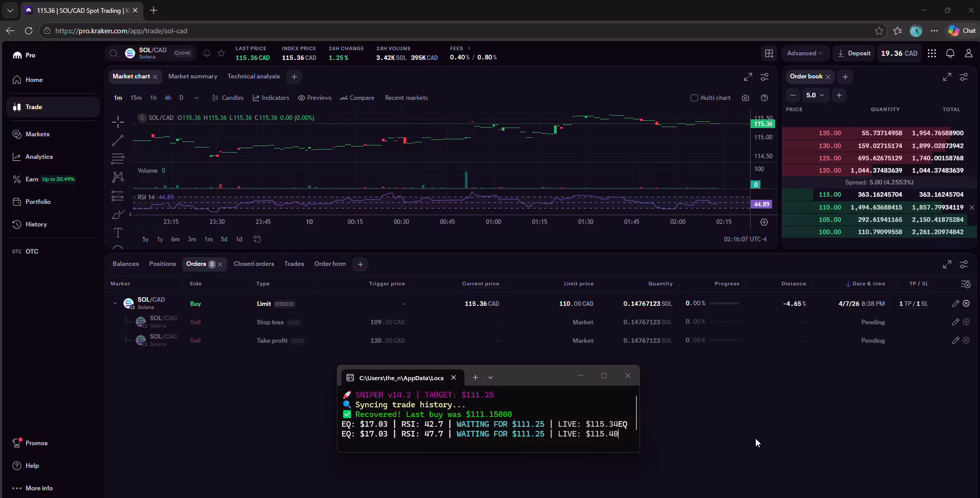Increase order book grouping with plus
This screenshot has height=498, width=980.
pos(839,95)
